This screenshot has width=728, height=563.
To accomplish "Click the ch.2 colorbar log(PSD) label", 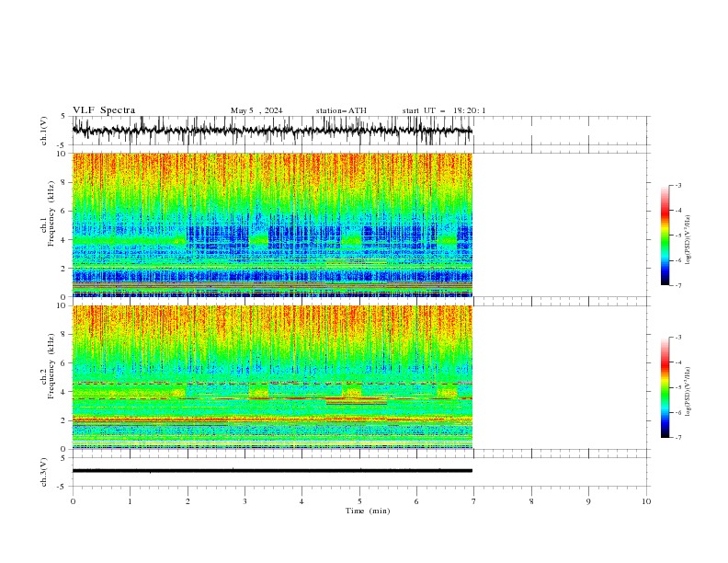I will pyautogui.click(x=688, y=392).
